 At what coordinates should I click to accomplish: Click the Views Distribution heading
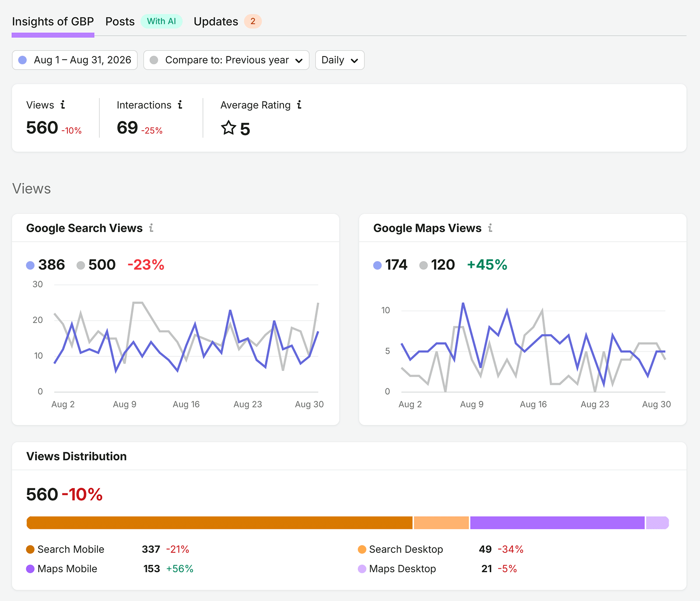(x=77, y=456)
